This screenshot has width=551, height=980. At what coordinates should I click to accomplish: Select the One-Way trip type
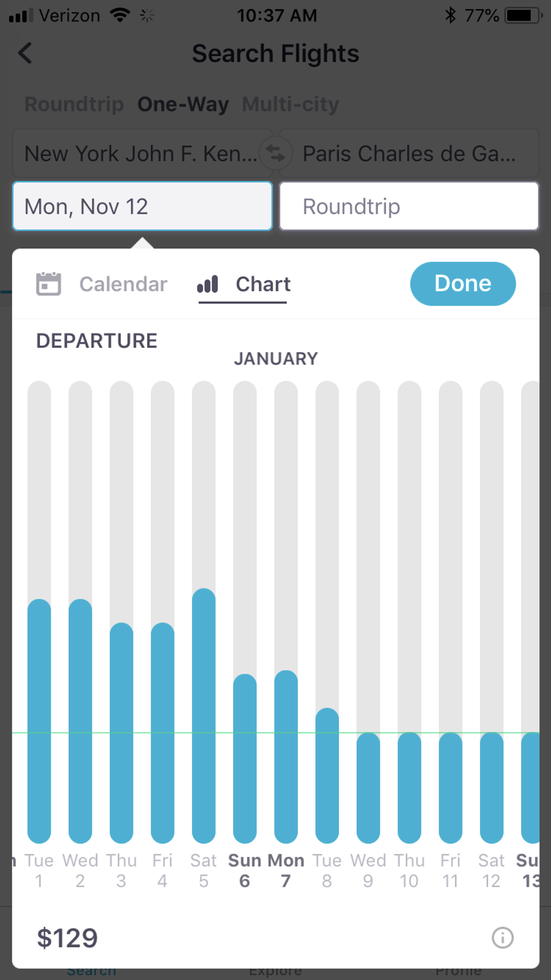tap(183, 104)
